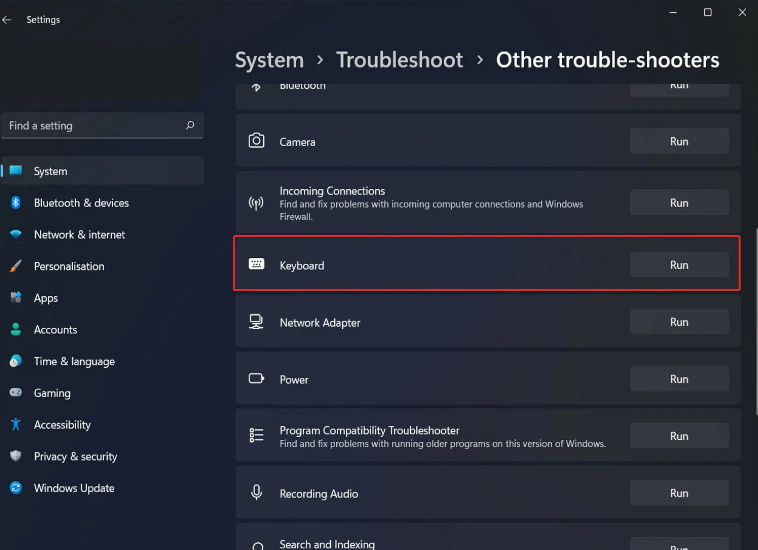Run the Power troubleshooter
The height and width of the screenshot is (550, 758).
[679, 379]
